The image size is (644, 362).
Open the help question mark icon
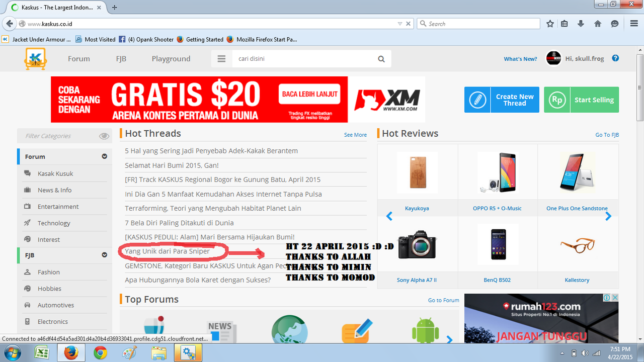pyautogui.click(x=615, y=58)
